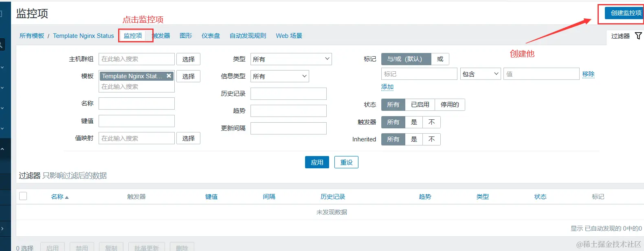
Task: Switch to the 仪表盘 tab
Action: pos(211,36)
